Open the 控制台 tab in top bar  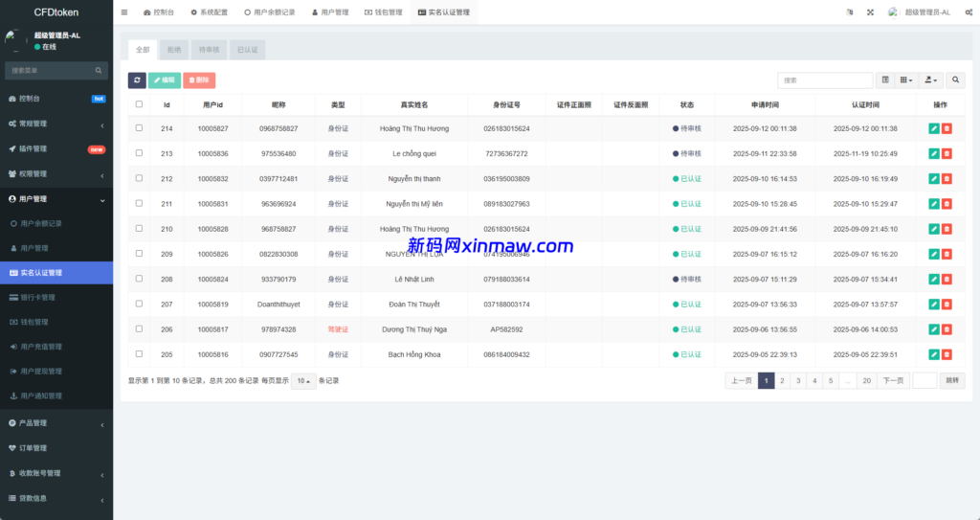[x=159, y=12]
